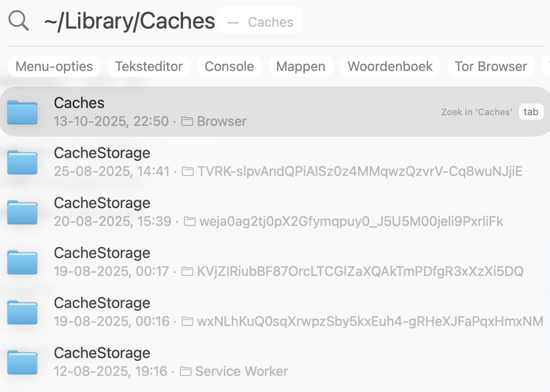Activate the Woordenboek filter chip
Screen dimensions: 550x392
click(390, 66)
